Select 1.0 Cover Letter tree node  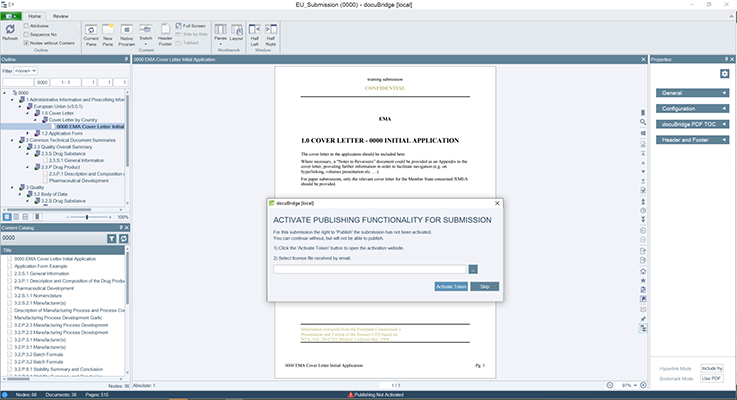(57, 113)
